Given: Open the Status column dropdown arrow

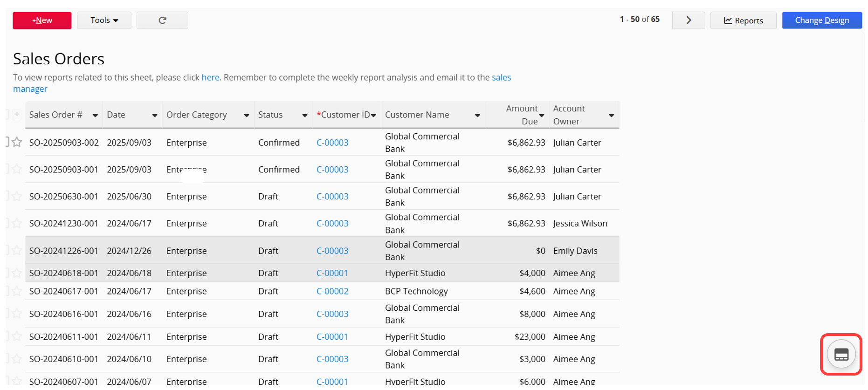Looking at the screenshot, I should 304,116.
